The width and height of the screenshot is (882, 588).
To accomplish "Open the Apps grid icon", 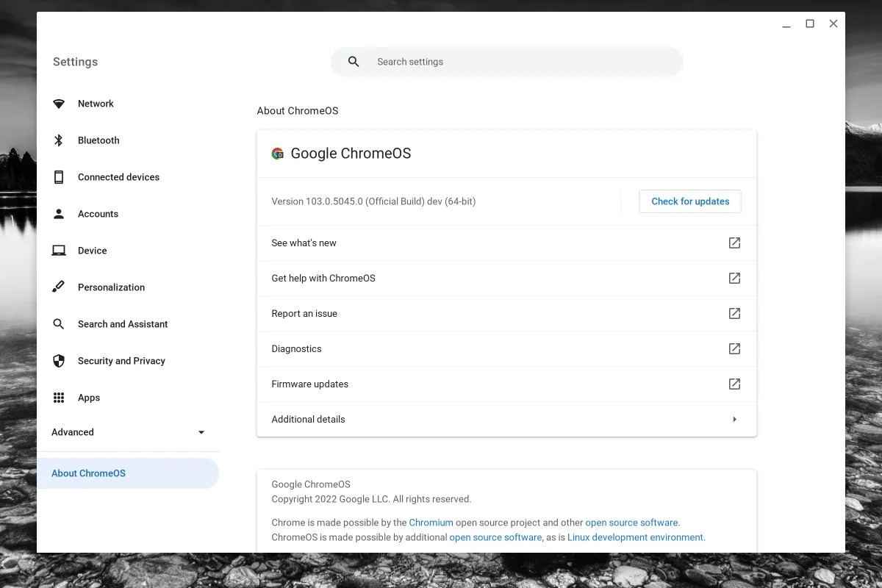I will click(59, 398).
